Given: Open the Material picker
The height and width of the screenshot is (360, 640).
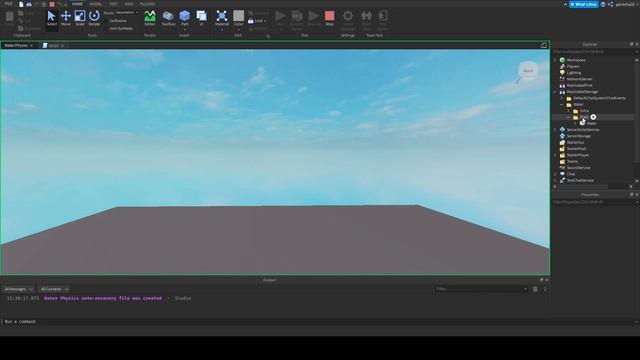Looking at the screenshot, I should [222, 18].
